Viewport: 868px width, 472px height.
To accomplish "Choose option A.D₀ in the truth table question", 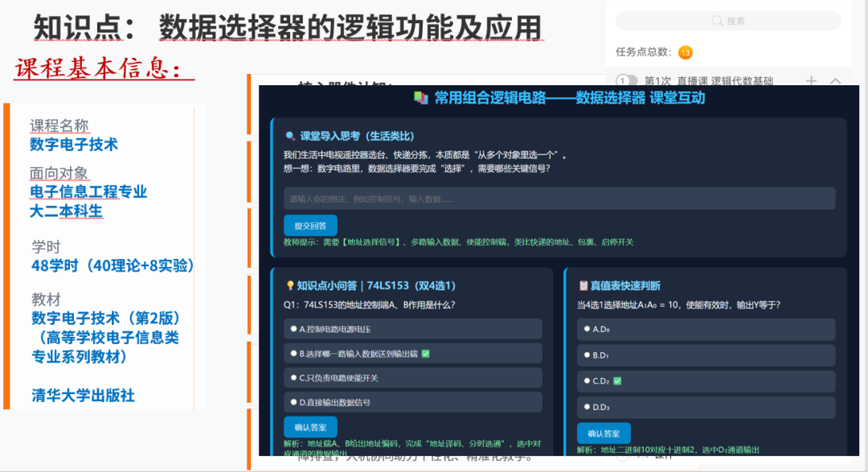I will pyautogui.click(x=706, y=329).
